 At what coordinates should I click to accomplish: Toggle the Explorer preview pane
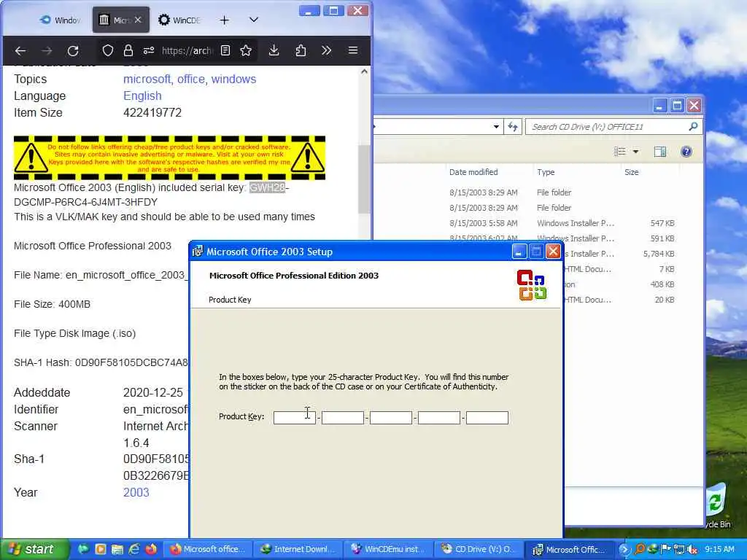tap(659, 152)
